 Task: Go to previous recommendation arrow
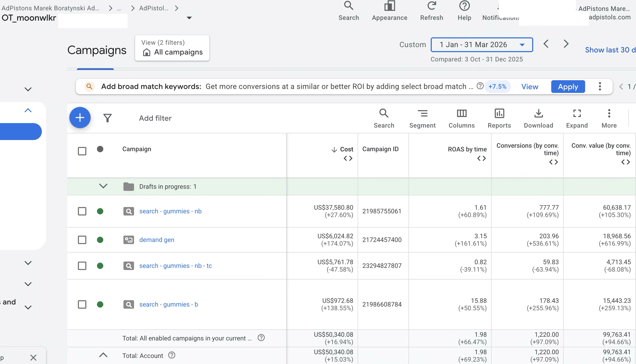tap(621, 87)
